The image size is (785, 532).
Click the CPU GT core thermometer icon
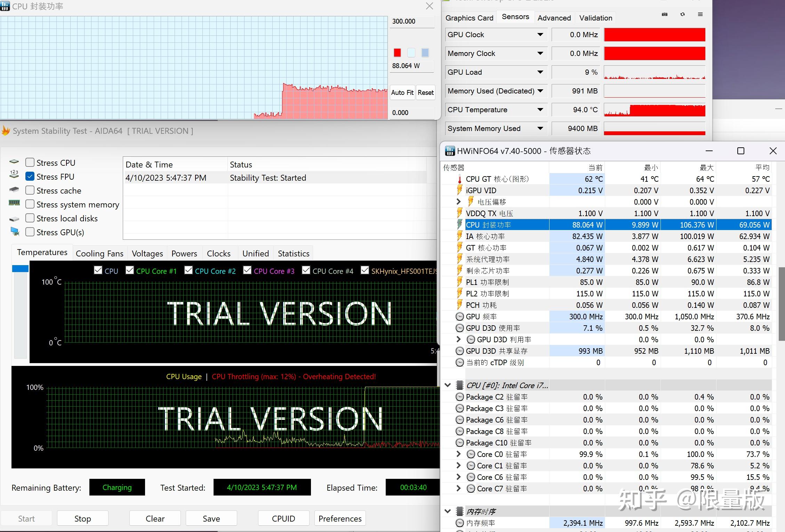[459, 179]
